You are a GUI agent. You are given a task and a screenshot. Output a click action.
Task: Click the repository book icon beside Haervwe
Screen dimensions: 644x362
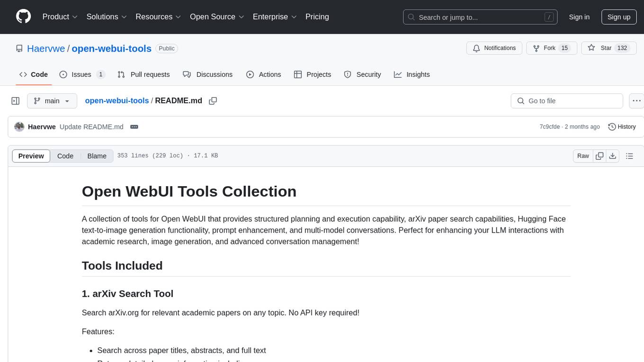pos(19,48)
